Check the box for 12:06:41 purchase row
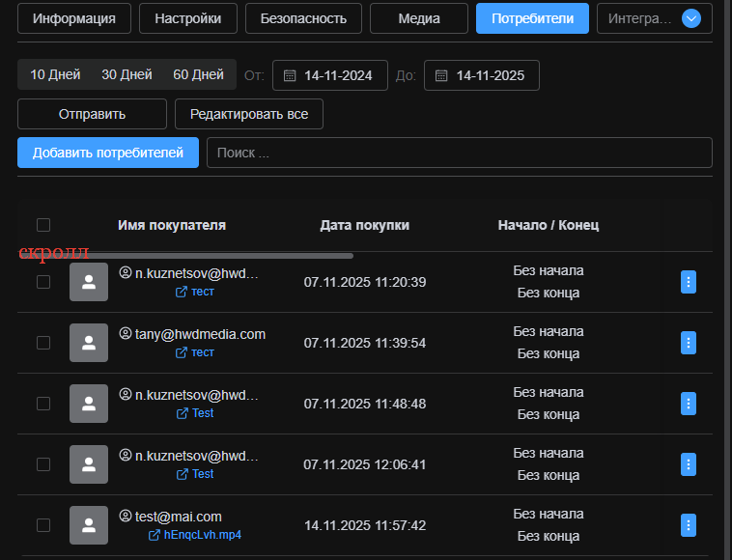 tap(43, 464)
